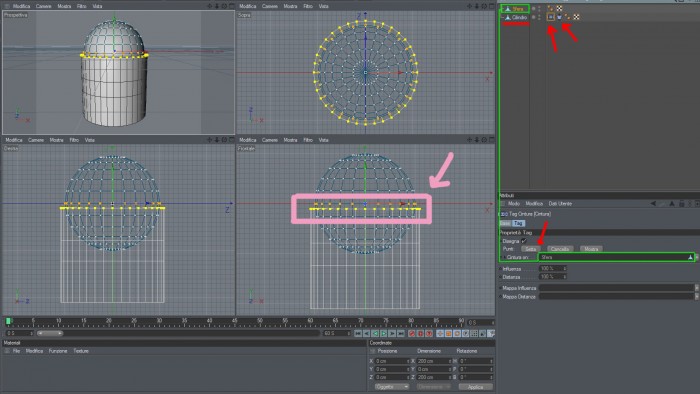
Task: Collapse the Cilindro tree expander
Action: pyautogui.click(x=502, y=17)
